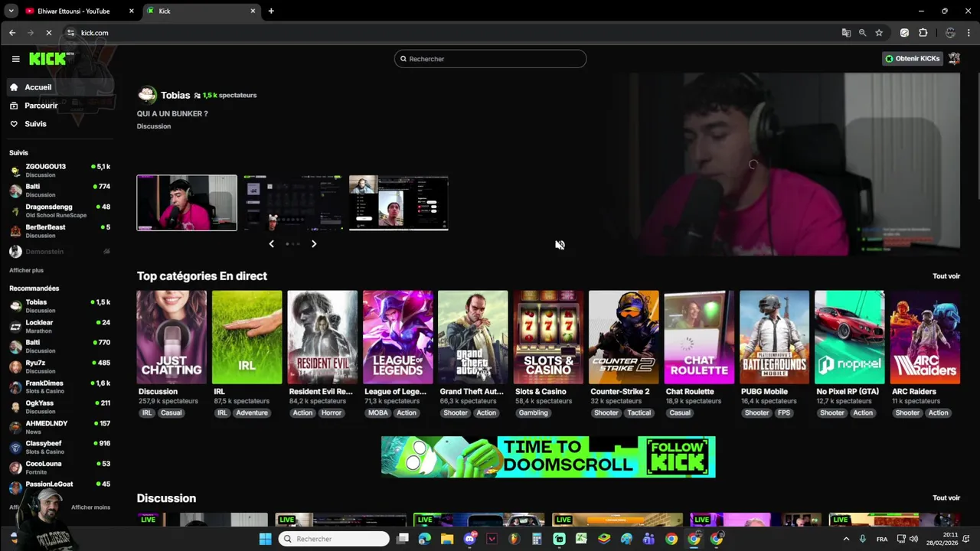Select the pink-shirt streamer carousel thumbnail
980x551 pixels.
pos(187,203)
